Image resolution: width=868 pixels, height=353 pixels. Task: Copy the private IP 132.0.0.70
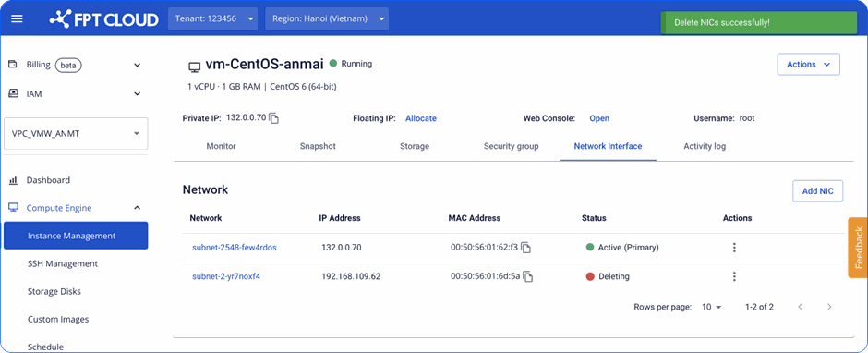coord(274,118)
